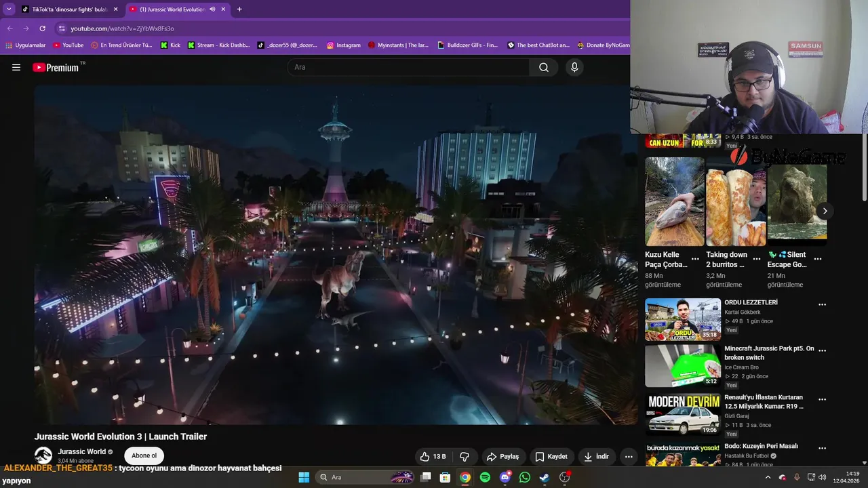
Task: Show next Shorts with right arrow
Action: (x=825, y=211)
